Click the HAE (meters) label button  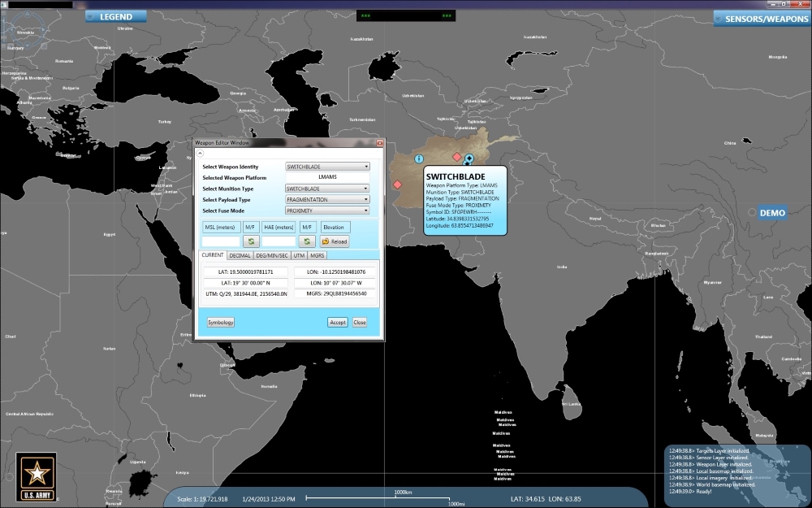(279, 227)
